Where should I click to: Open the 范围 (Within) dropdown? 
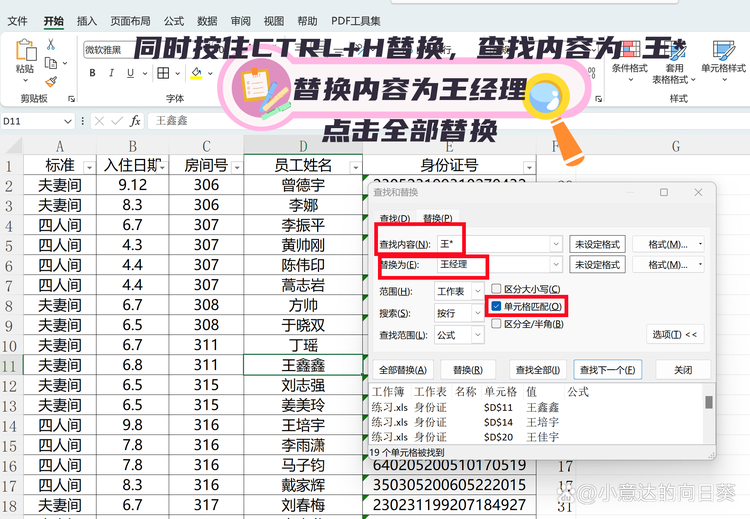click(477, 291)
